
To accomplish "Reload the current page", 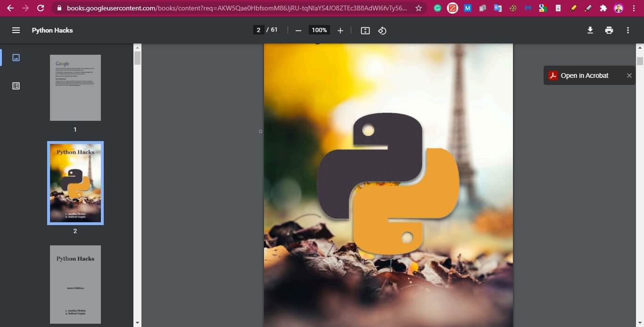I will [x=41, y=8].
